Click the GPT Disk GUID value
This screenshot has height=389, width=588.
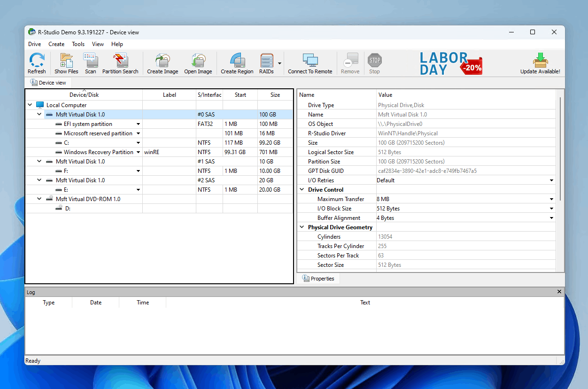[427, 171]
